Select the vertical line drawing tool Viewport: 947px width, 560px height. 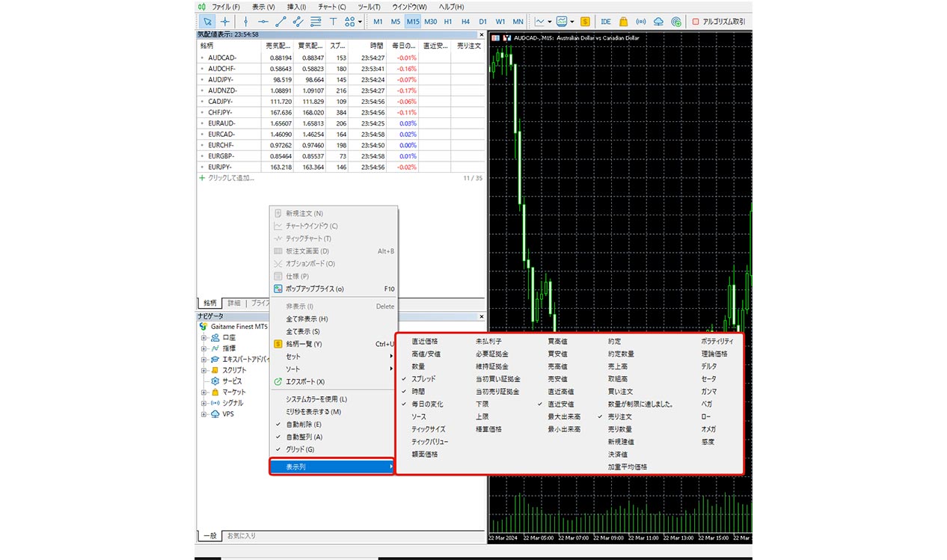pyautogui.click(x=245, y=22)
